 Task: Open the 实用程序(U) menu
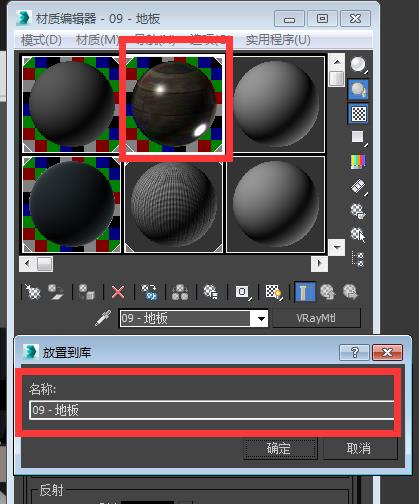point(278,40)
